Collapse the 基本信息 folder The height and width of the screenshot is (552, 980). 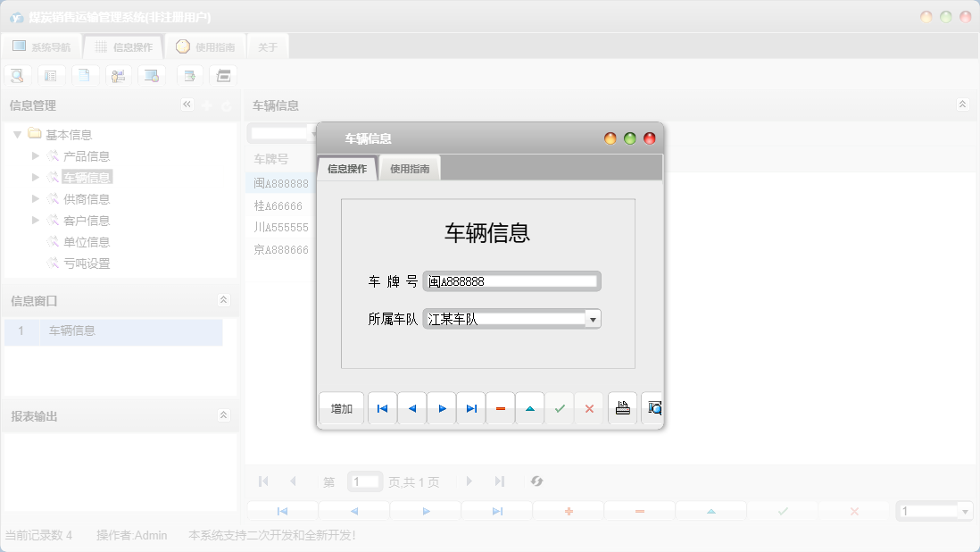pos(19,134)
